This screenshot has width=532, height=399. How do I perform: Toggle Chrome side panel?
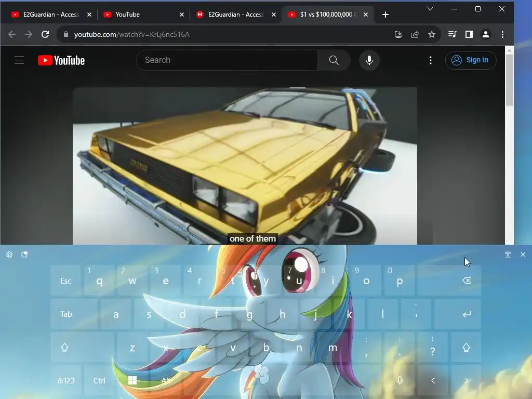click(469, 34)
